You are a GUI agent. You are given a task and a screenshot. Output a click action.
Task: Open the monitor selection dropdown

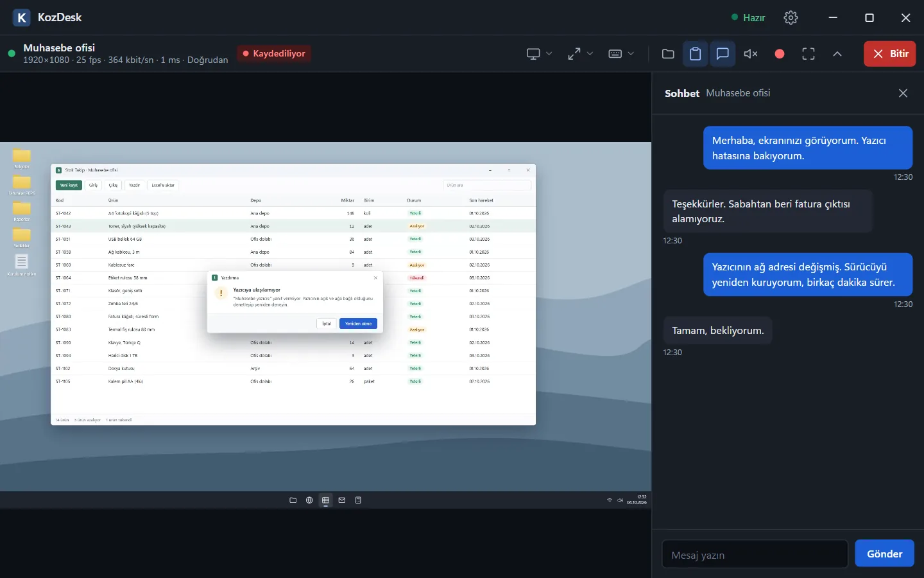click(539, 54)
